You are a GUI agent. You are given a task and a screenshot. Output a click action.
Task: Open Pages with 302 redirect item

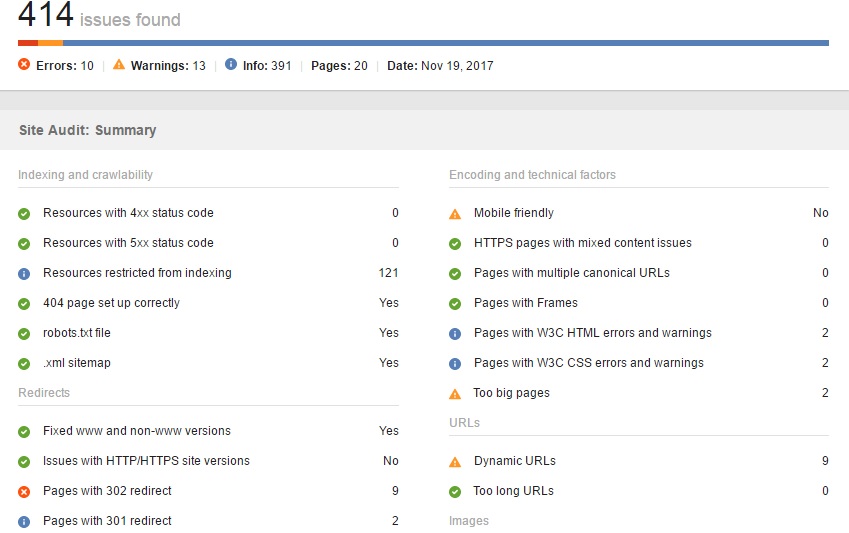click(x=107, y=491)
